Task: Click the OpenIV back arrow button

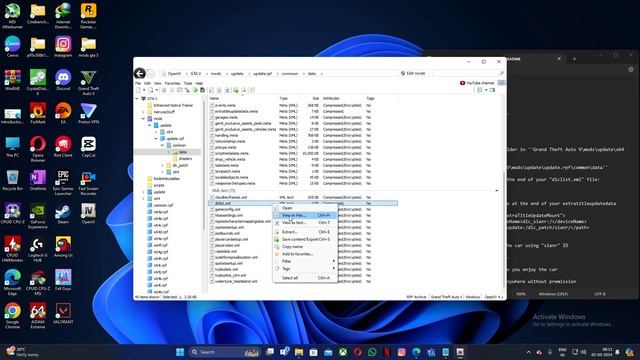Action: pos(140,73)
